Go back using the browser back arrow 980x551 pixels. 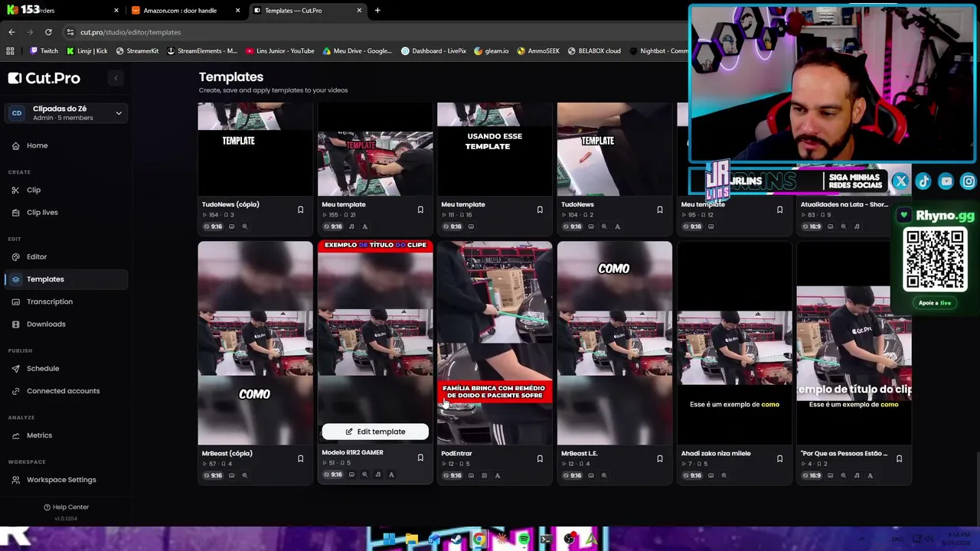point(11,32)
